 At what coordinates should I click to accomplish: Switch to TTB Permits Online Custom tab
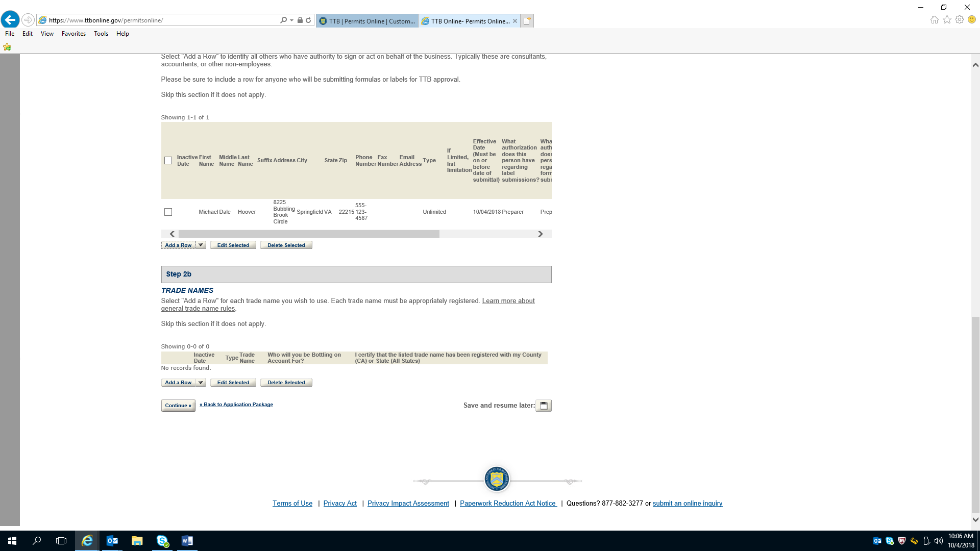[367, 21]
